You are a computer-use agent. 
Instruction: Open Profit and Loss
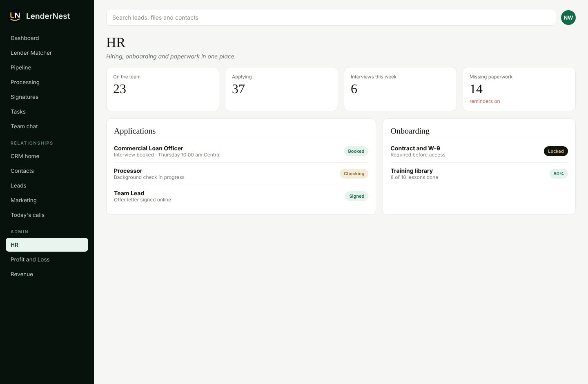pos(47,259)
